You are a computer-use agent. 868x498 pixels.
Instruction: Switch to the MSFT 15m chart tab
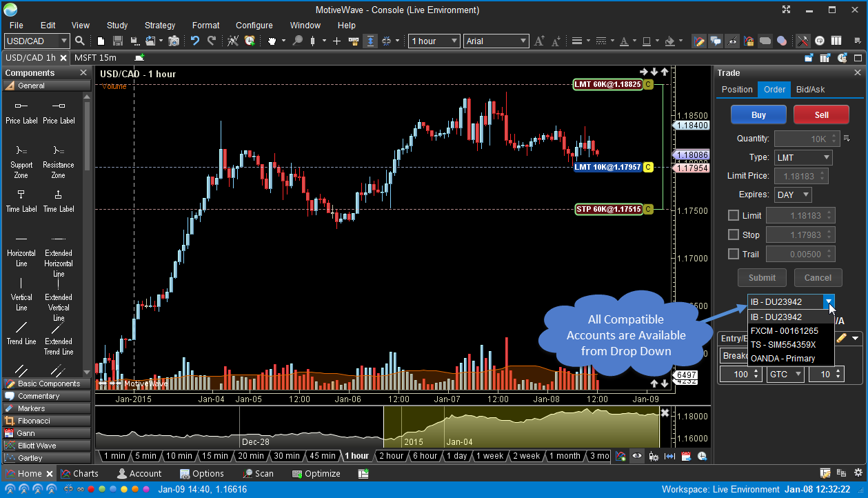[x=95, y=58]
